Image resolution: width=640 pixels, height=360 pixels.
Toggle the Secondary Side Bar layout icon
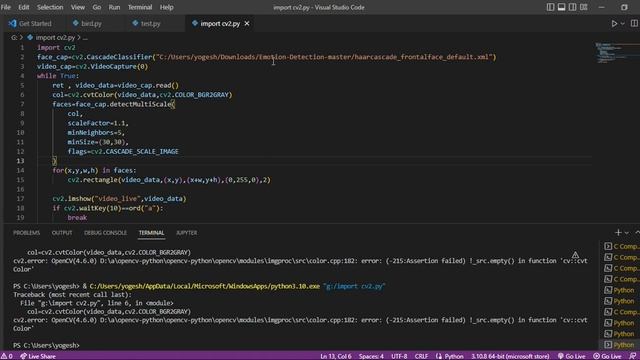pos(573,7)
